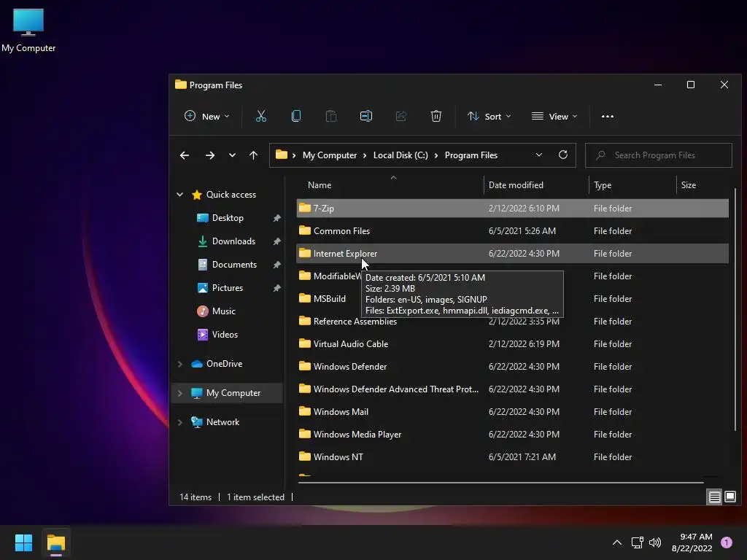
Task: Expand the My Computer tree node
Action: [179, 393]
